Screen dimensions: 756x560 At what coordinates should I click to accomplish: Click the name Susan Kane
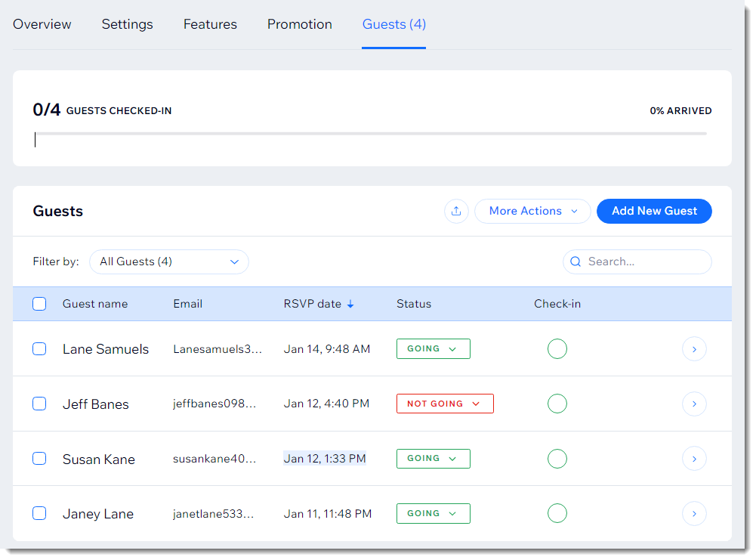click(x=98, y=459)
